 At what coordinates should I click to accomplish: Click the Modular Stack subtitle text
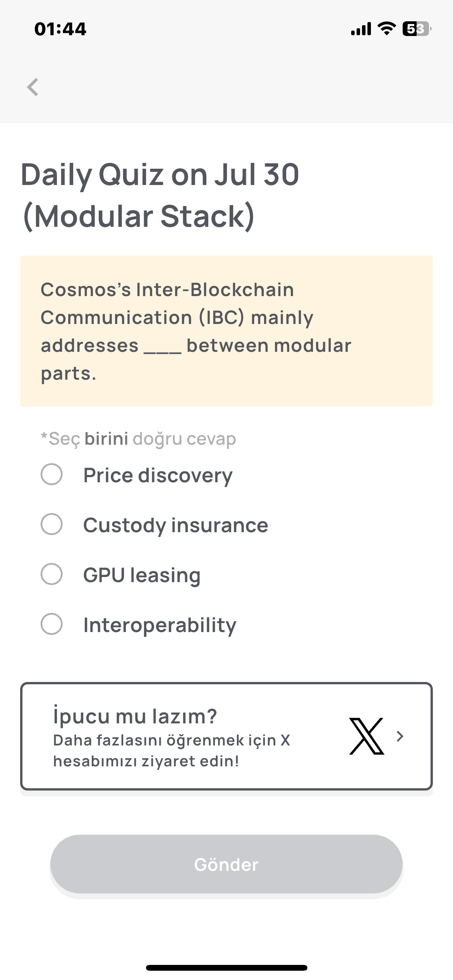coord(138,215)
